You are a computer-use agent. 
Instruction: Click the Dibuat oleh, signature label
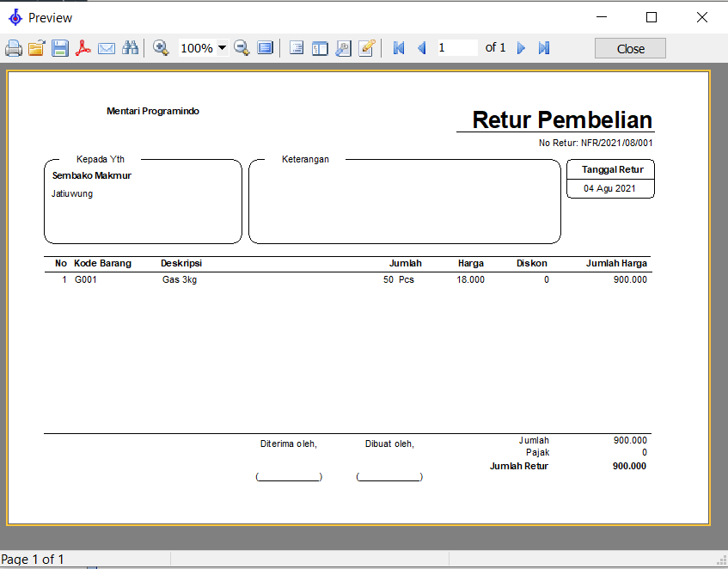coord(389,444)
